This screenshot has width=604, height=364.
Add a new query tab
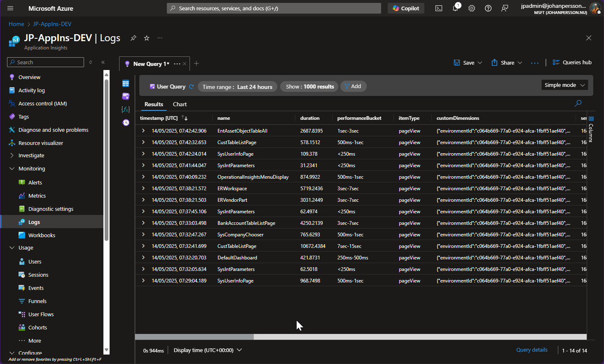[x=197, y=63]
